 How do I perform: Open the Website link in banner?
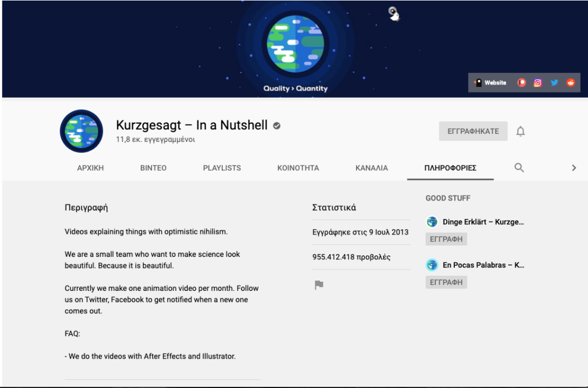point(490,83)
